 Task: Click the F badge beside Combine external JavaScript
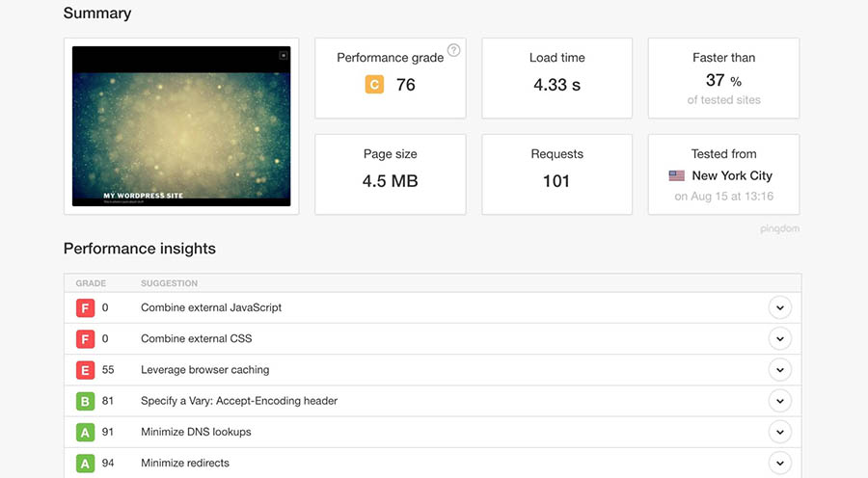tap(85, 308)
